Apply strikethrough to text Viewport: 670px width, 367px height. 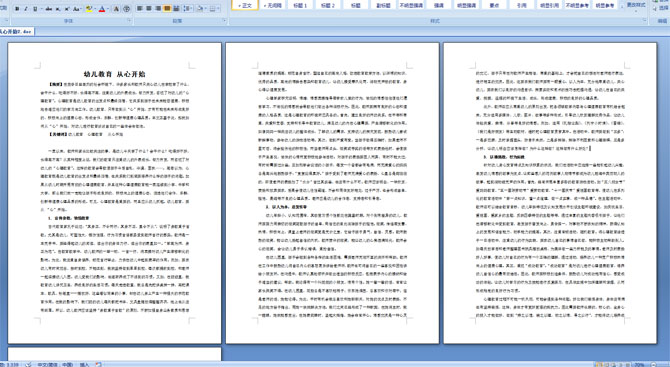[49, 9]
